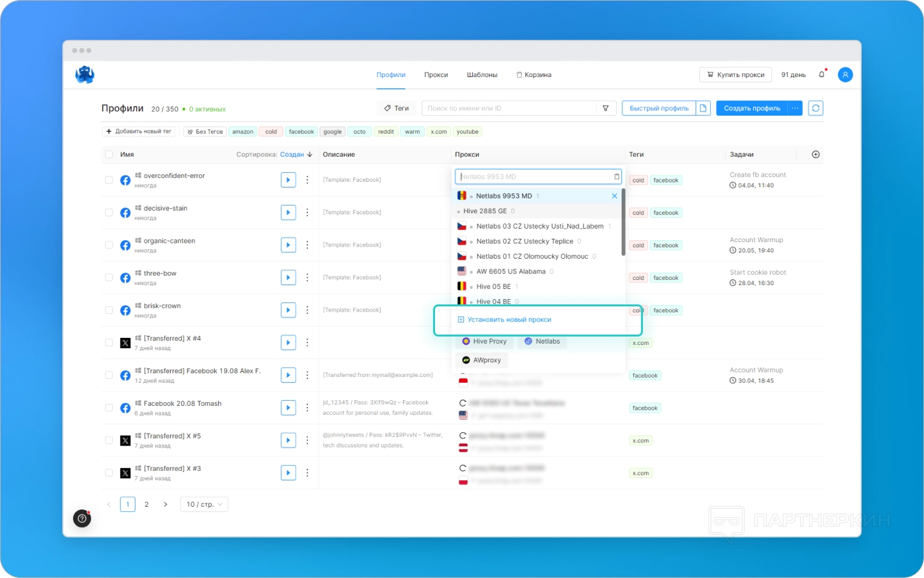Image resolution: width=924 pixels, height=578 pixels.
Task: Open the filter funnel in search bar
Action: (x=605, y=108)
